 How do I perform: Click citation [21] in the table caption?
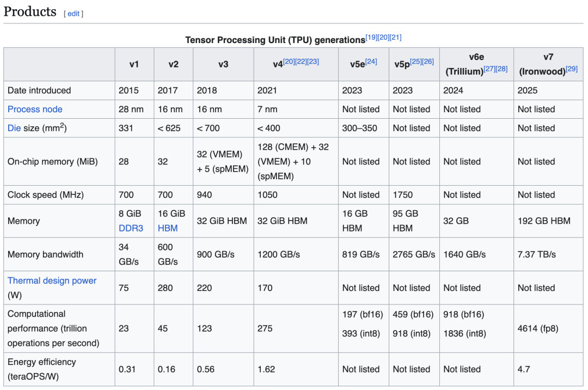pos(396,38)
